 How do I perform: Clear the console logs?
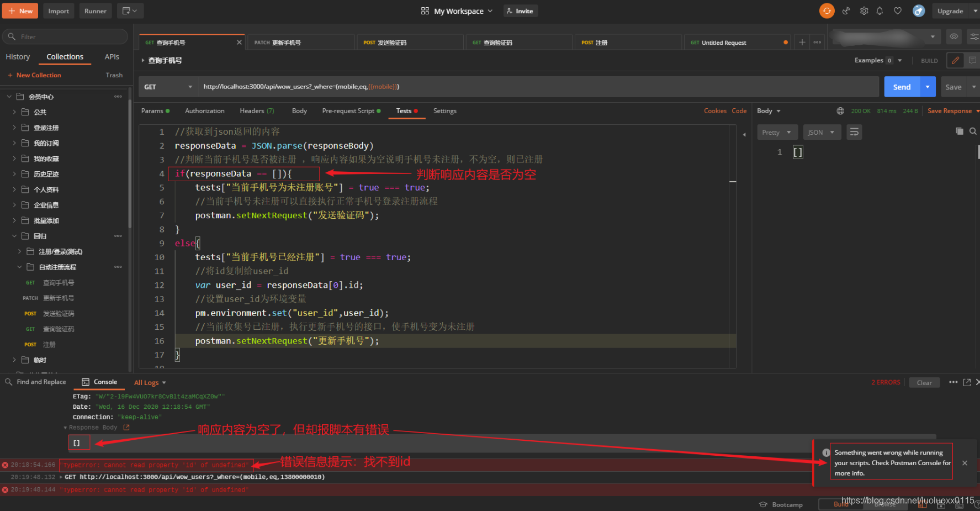pyautogui.click(x=924, y=382)
